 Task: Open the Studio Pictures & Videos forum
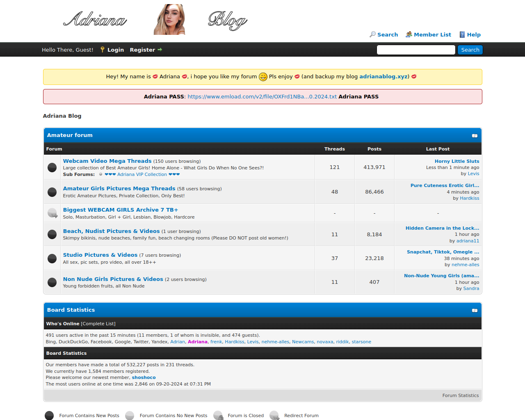[x=100, y=255]
